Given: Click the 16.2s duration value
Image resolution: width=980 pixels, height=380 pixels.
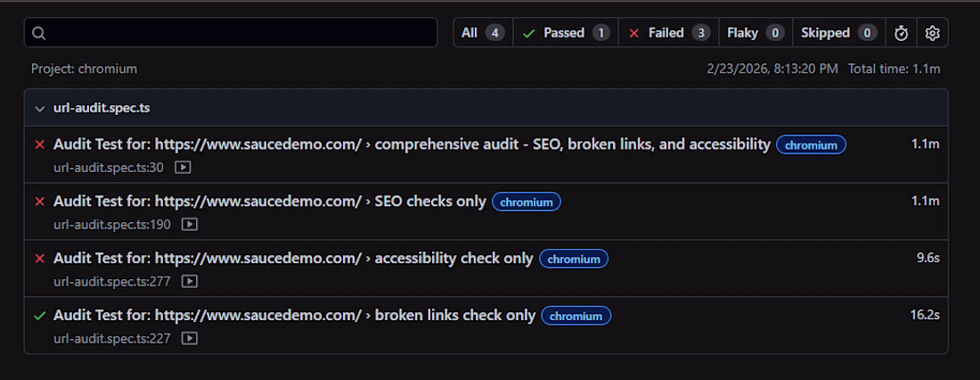Looking at the screenshot, I should pyautogui.click(x=925, y=315).
